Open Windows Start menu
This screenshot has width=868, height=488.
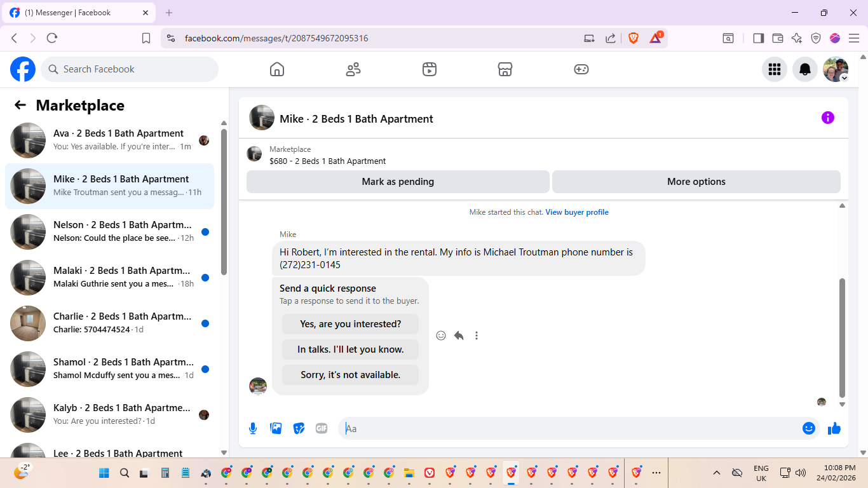click(x=104, y=473)
